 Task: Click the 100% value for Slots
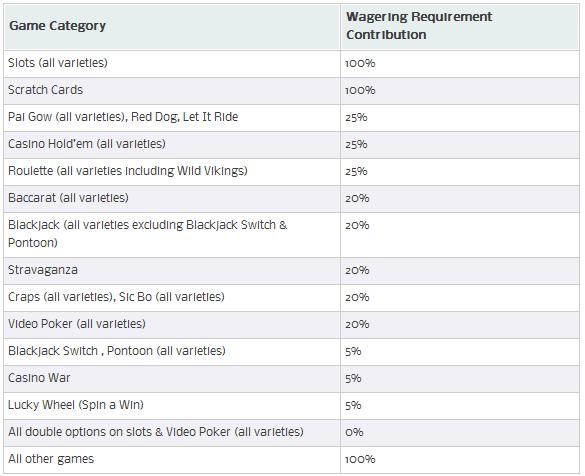click(360, 63)
